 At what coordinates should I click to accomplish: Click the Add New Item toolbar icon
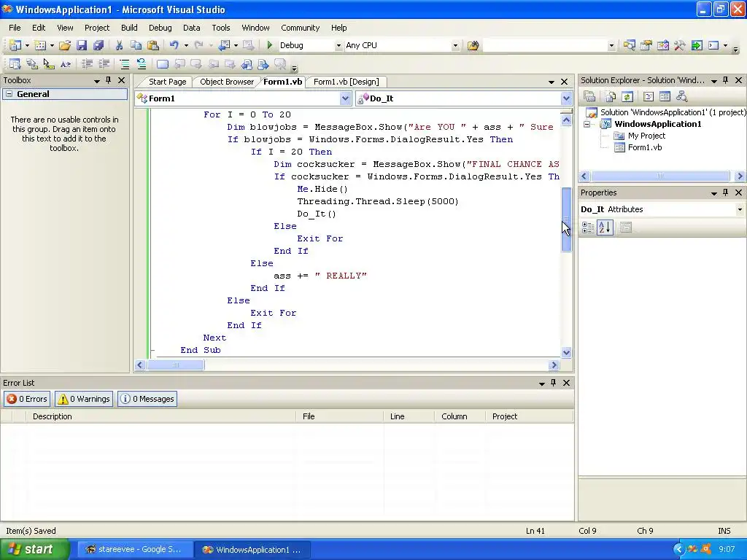[41, 45]
